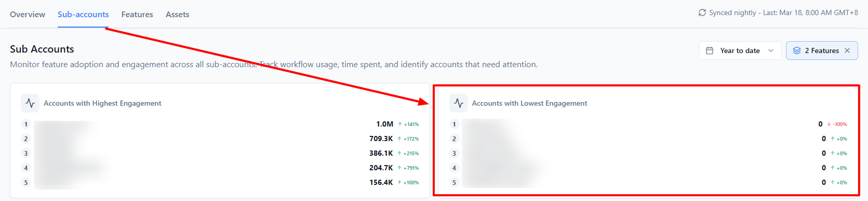The image size is (868, 201).
Task: Select the 156.4K engagement value
Action: point(381,182)
